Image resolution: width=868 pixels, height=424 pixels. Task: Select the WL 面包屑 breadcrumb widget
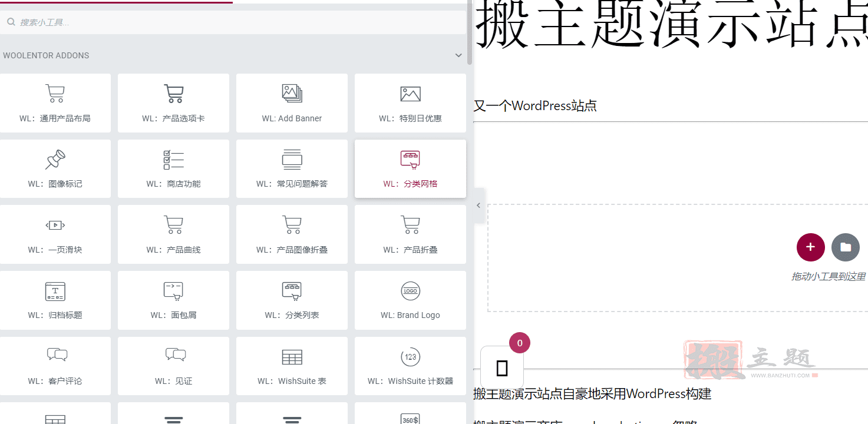point(173,300)
